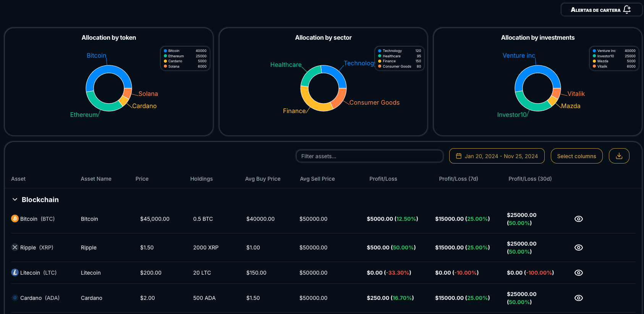
Task: Click Mazda label on investments chart
Action: point(571,106)
